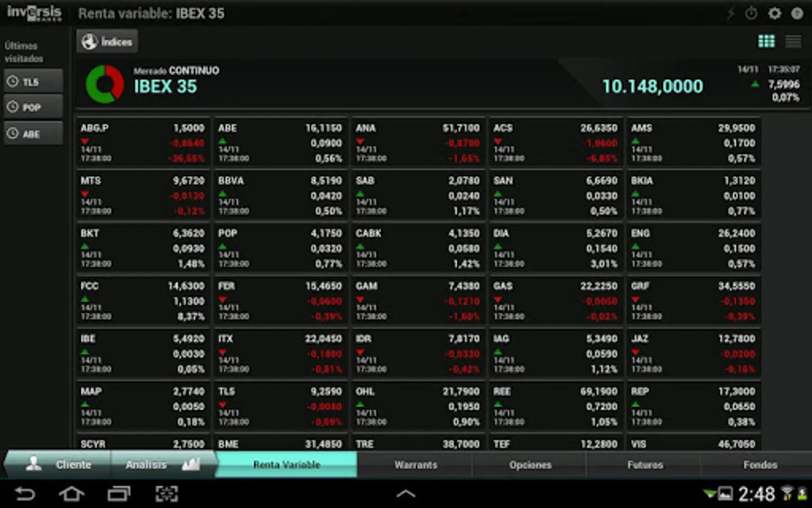Tap the Android back button
Screen dimensions: 812x508
point(25,494)
